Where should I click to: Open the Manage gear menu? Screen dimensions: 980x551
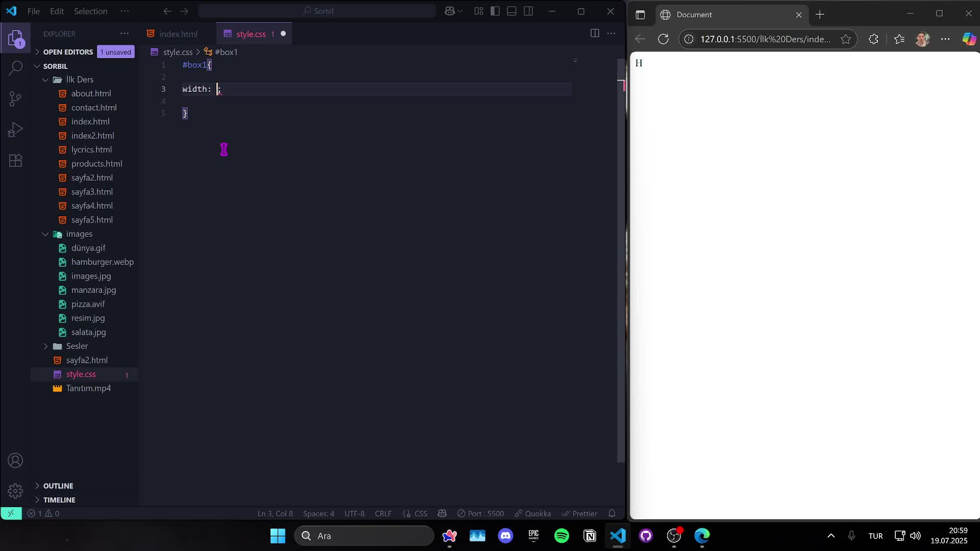pos(15,491)
